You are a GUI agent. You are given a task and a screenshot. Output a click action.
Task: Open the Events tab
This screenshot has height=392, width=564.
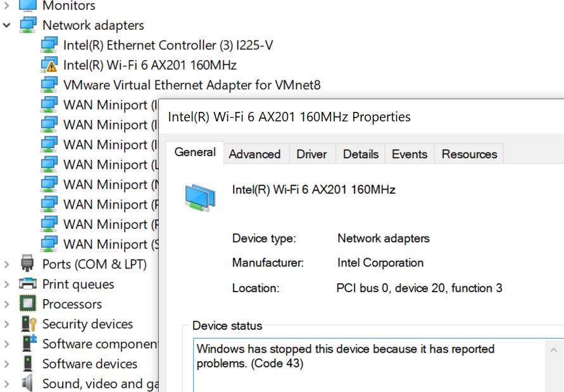(x=409, y=153)
